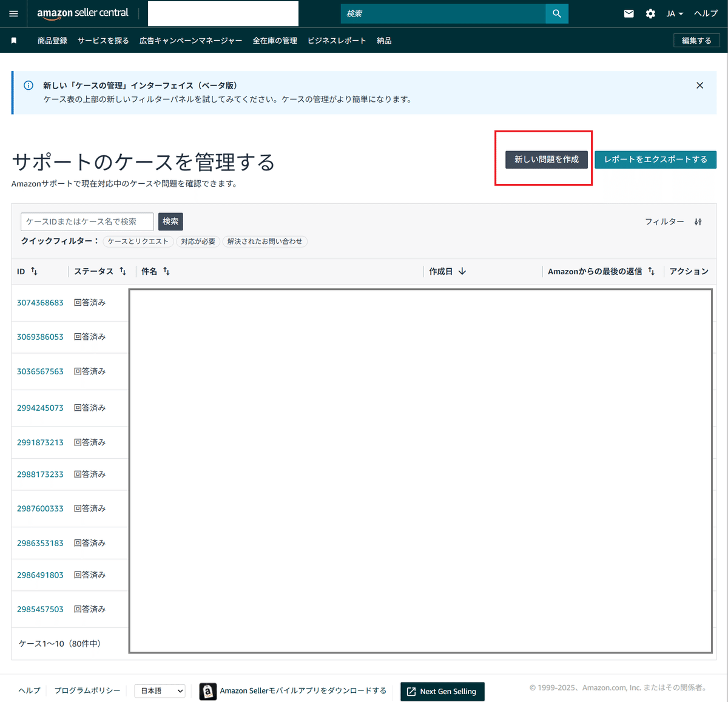Sort by ステータス column arrows
728x702 pixels.
pos(123,271)
